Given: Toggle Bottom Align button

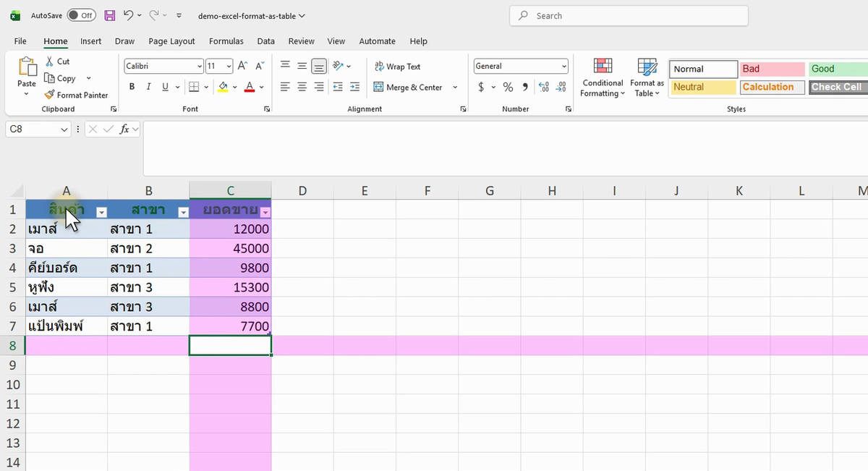Looking at the screenshot, I should [319, 66].
